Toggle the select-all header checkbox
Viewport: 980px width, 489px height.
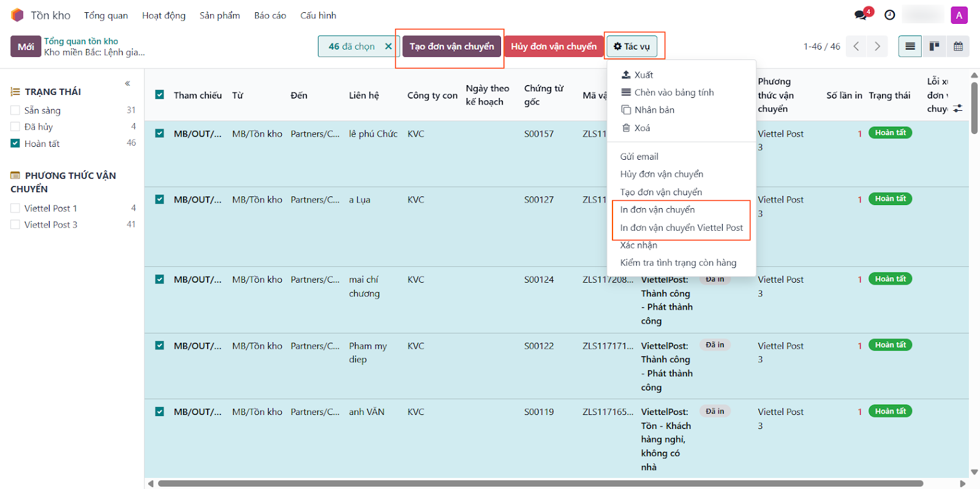coord(160,95)
